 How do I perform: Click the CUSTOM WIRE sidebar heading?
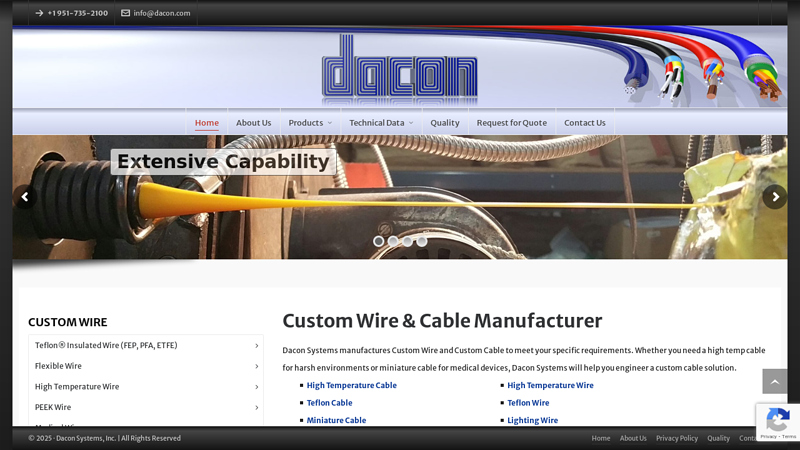pyautogui.click(x=68, y=322)
